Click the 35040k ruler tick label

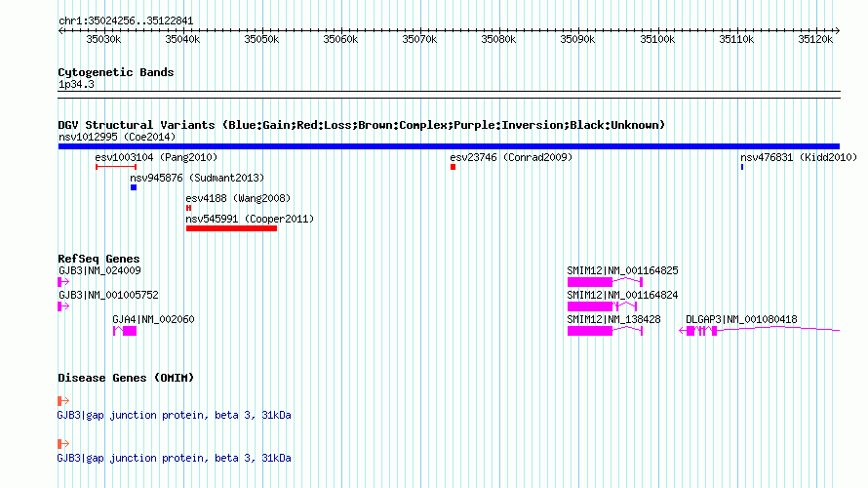click(x=182, y=39)
